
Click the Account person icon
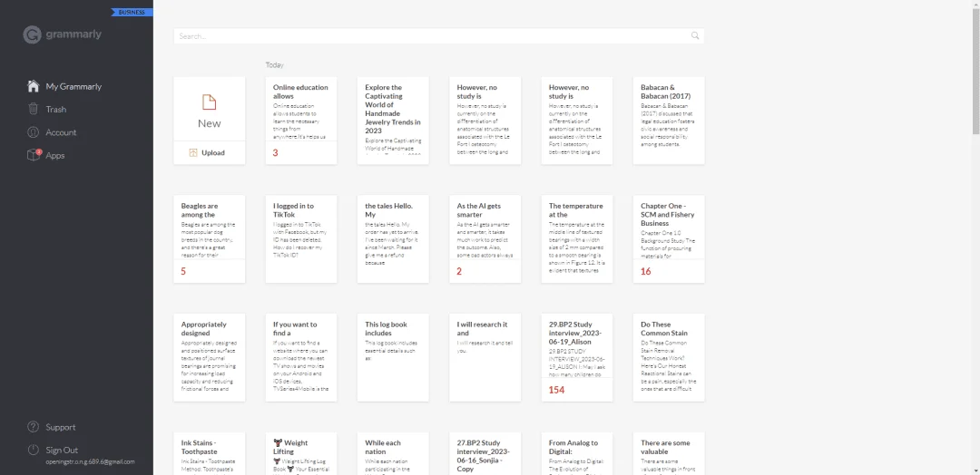coord(34,132)
